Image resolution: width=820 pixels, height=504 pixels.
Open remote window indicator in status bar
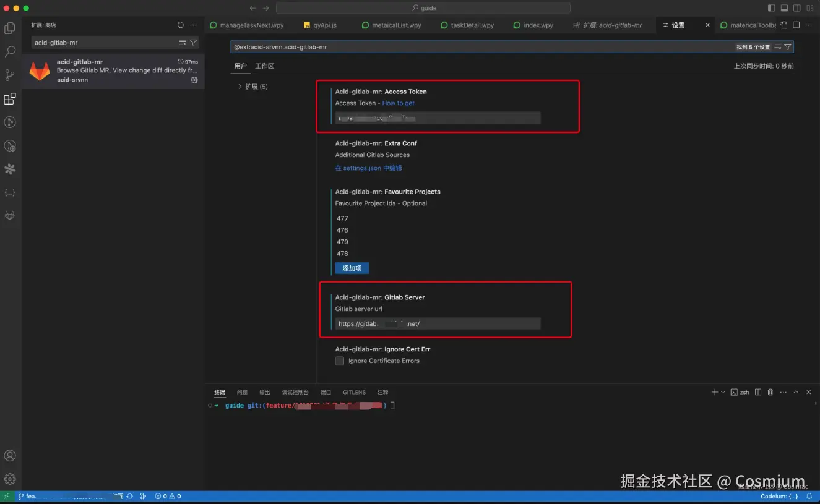[6, 496]
